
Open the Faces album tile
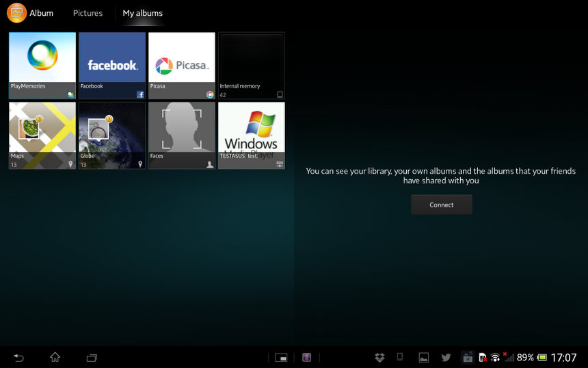182,135
